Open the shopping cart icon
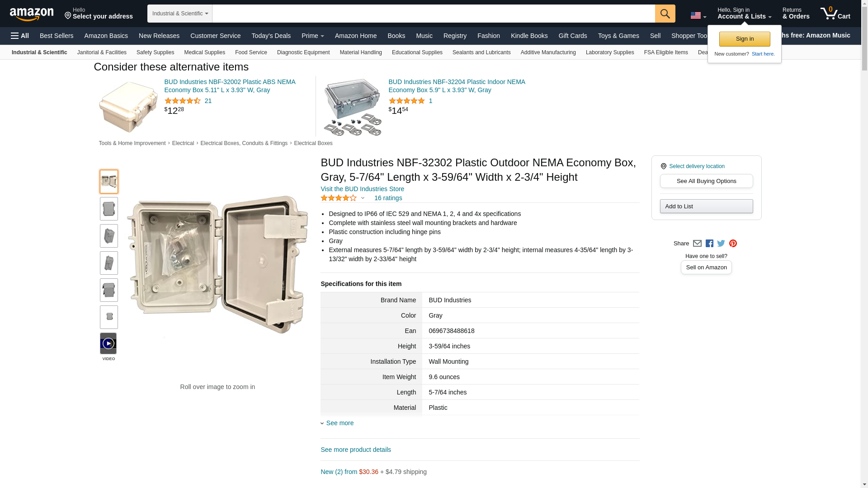Screen dimensions: 868x488 pyautogui.click(x=835, y=14)
